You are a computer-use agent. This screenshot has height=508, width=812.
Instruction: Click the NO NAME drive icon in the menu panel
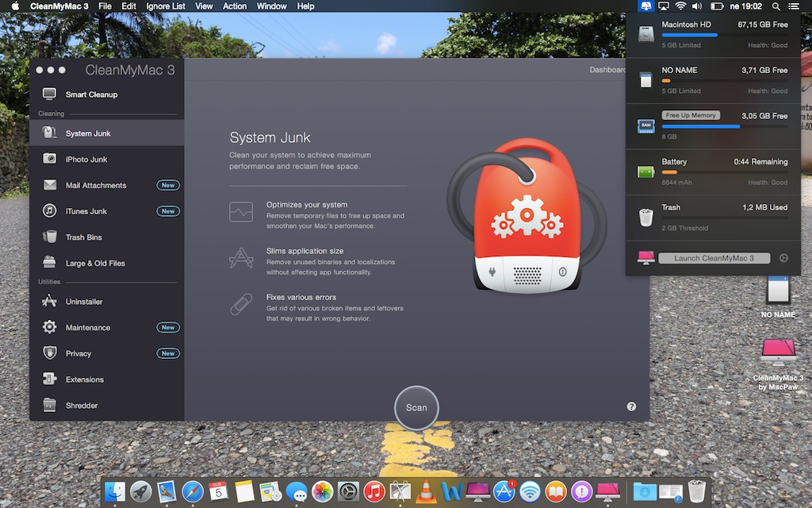click(x=645, y=80)
